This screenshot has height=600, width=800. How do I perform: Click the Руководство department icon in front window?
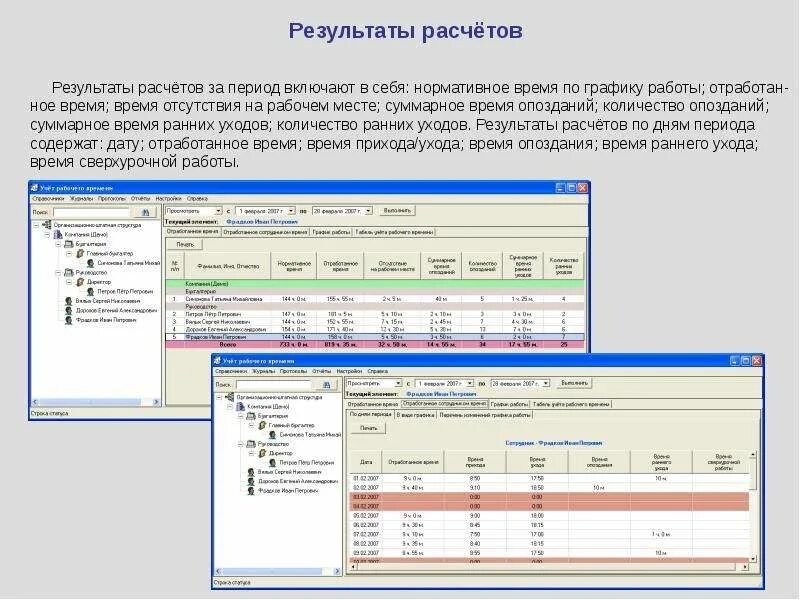(251, 444)
